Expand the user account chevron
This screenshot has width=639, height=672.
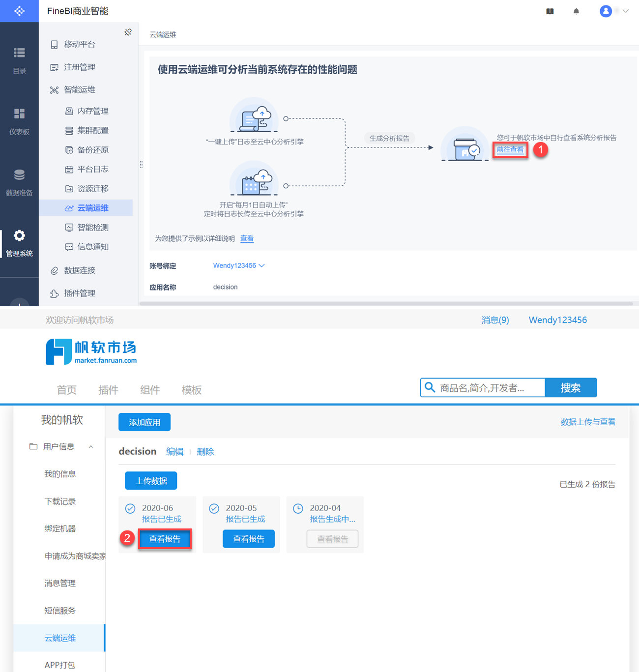click(x=626, y=11)
